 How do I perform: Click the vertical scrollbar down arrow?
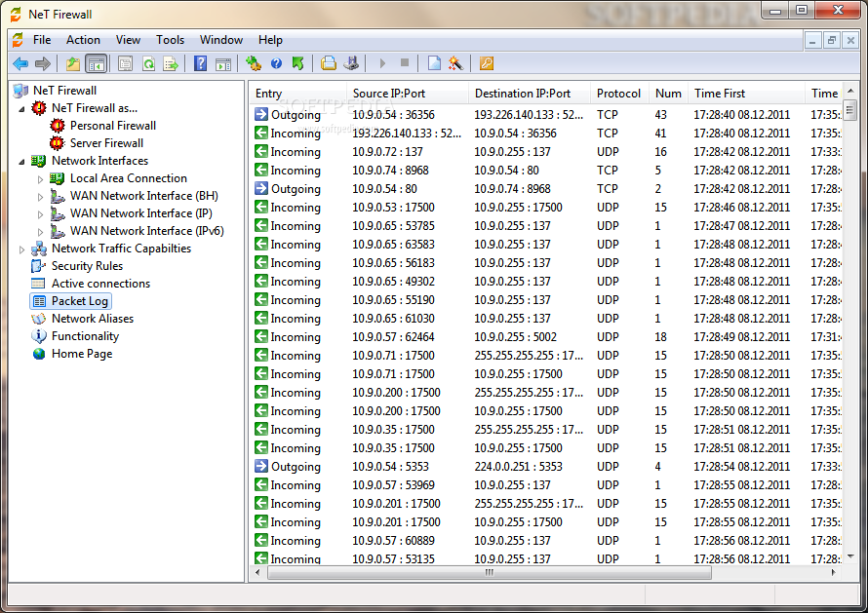coord(850,556)
